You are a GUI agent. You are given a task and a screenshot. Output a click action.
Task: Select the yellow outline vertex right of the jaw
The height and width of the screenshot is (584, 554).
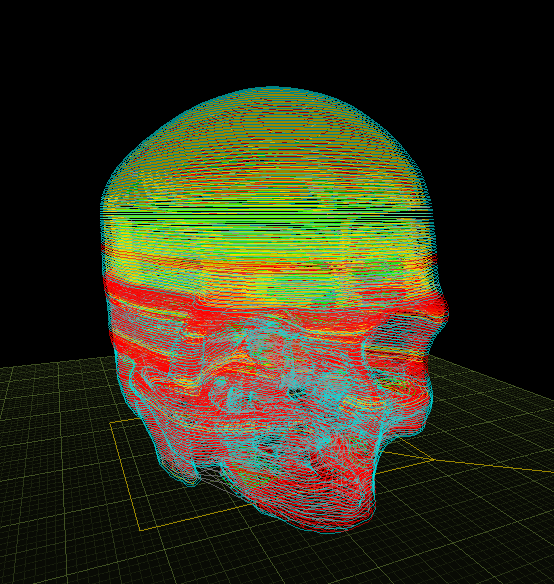pos(432,459)
